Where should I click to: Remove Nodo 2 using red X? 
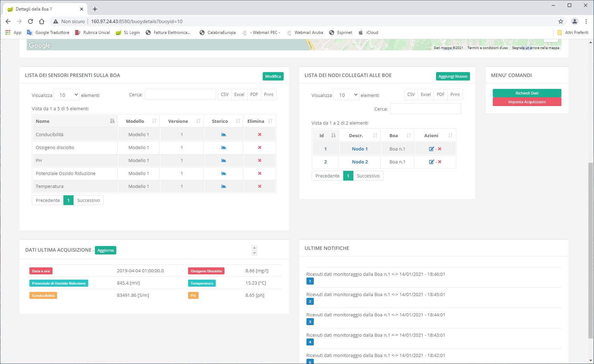[440, 162]
